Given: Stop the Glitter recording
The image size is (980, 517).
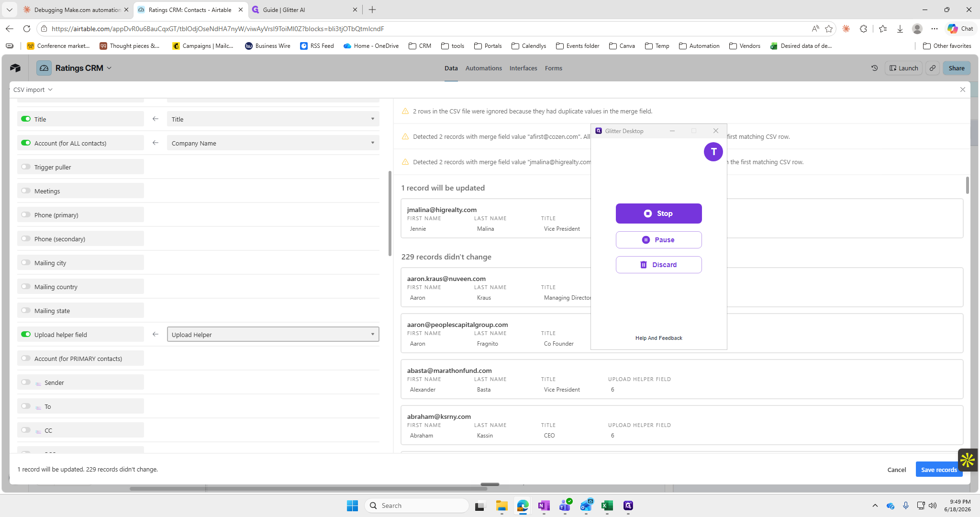Looking at the screenshot, I should coord(658,214).
